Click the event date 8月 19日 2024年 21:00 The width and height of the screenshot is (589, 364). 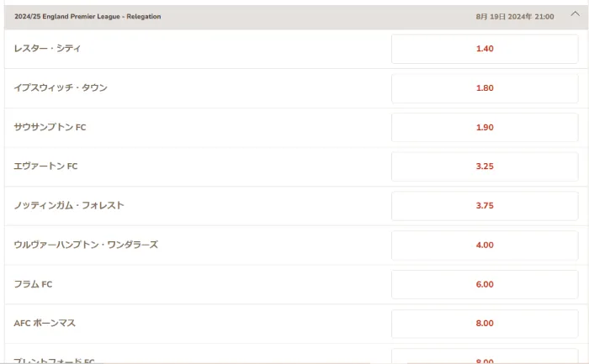click(x=515, y=17)
